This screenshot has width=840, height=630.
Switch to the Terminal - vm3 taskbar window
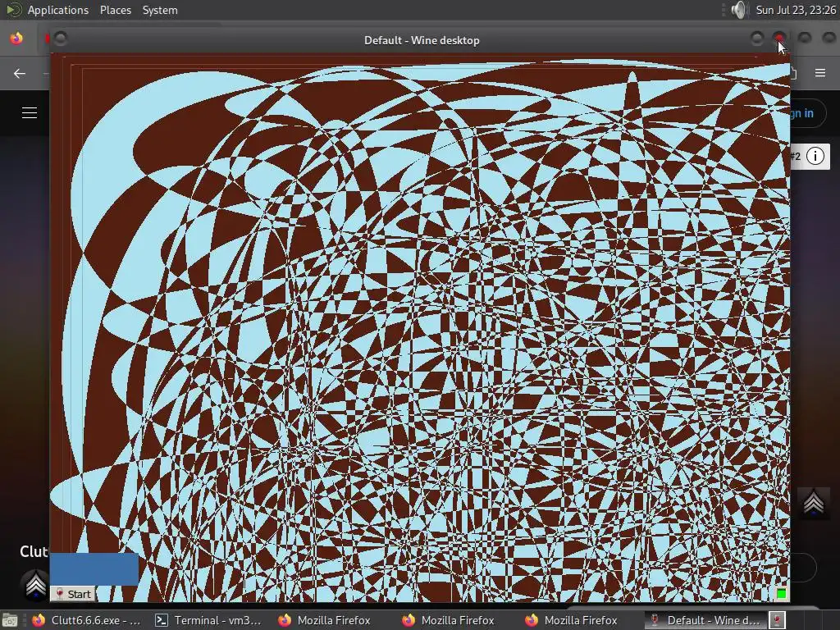coord(208,620)
